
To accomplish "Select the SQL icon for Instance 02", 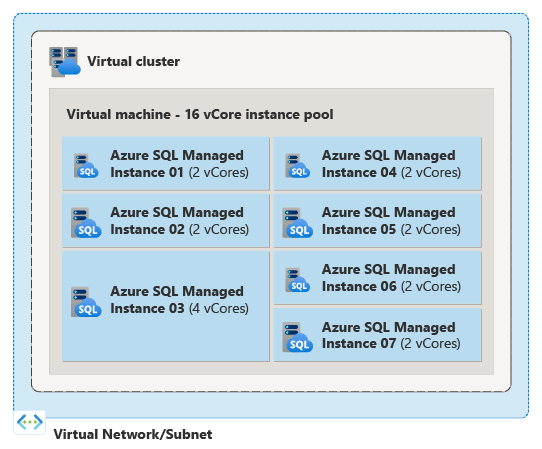I will click(86, 223).
